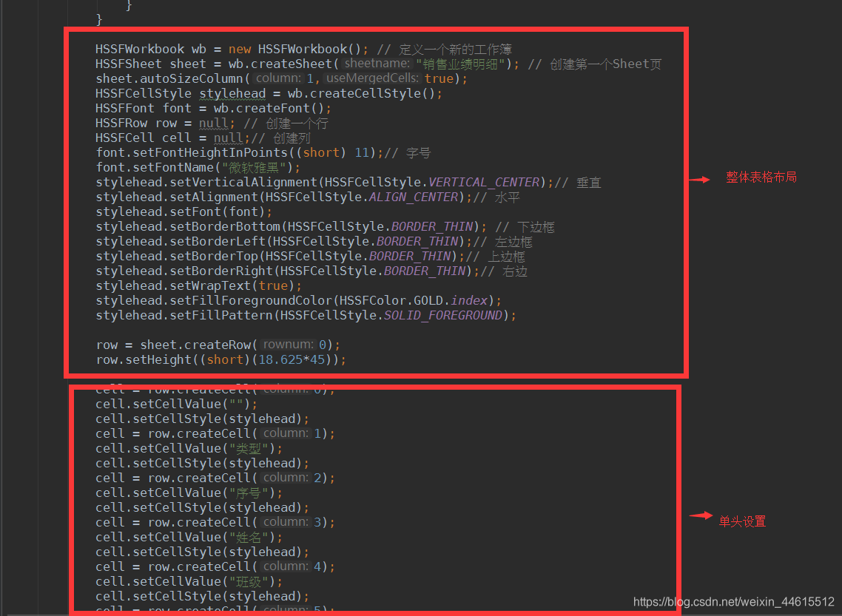Screen dimensions: 842x616
Task: Click the rownum parameter hint in createRow
Action: pos(289,345)
